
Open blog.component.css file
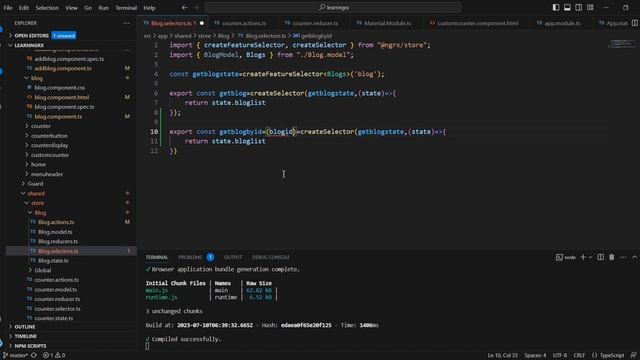[x=60, y=88]
